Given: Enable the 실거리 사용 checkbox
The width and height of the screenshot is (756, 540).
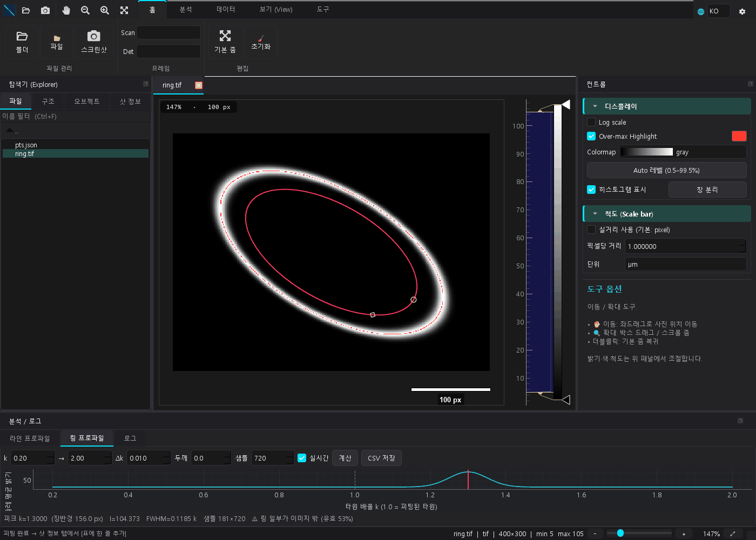Looking at the screenshot, I should (x=591, y=230).
